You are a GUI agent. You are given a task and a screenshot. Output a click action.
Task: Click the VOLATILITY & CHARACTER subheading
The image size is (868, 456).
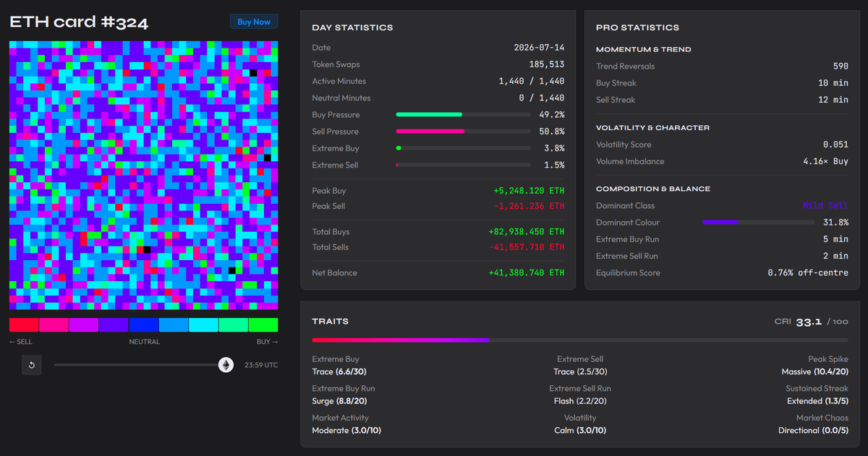(653, 128)
